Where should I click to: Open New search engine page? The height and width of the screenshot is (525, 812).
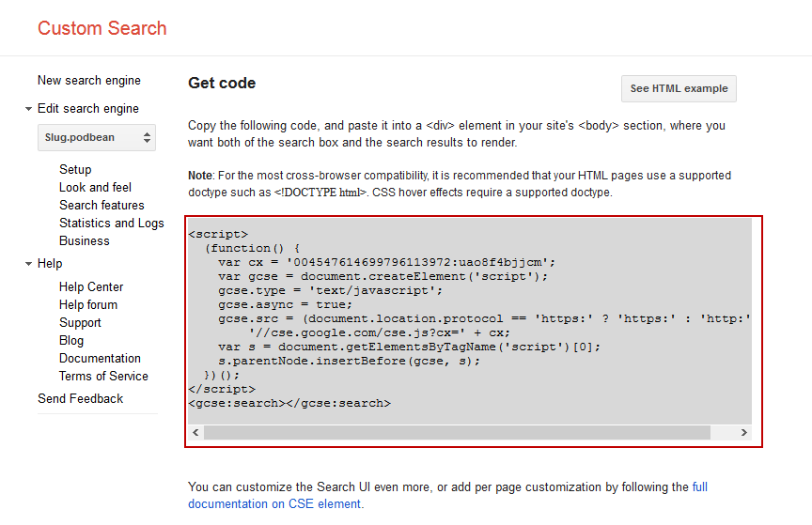click(x=89, y=80)
